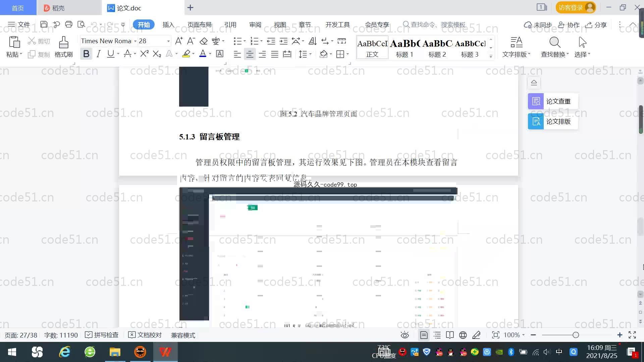Click the Format Painter brush icon
Screen dimensions: 644x362
tap(64, 42)
